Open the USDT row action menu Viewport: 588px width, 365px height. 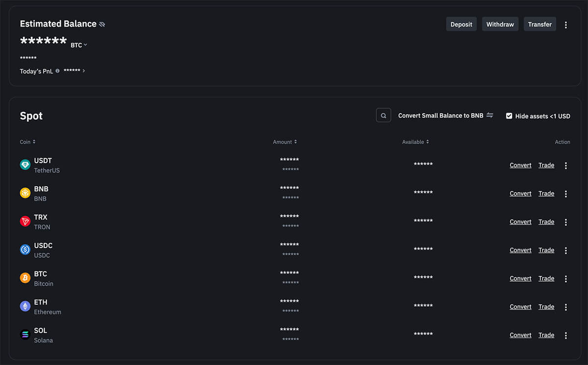[x=566, y=165]
